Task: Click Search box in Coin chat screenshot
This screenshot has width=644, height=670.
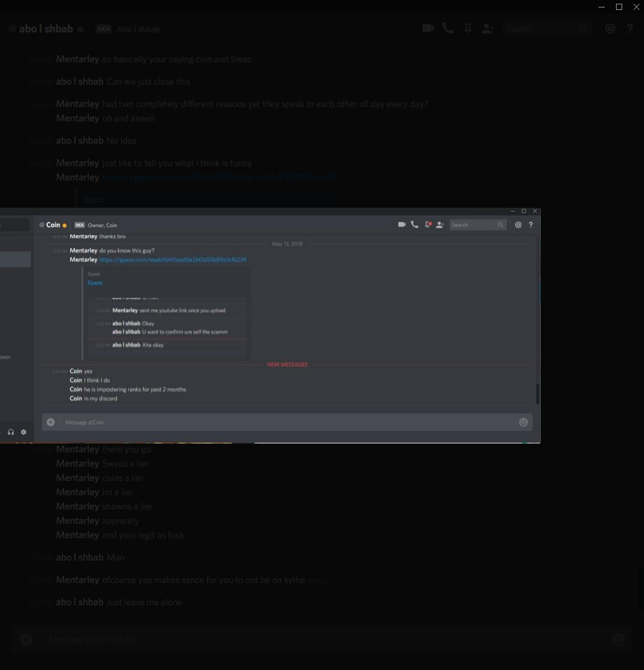Action: pyautogui.click(x=478, y=225)
